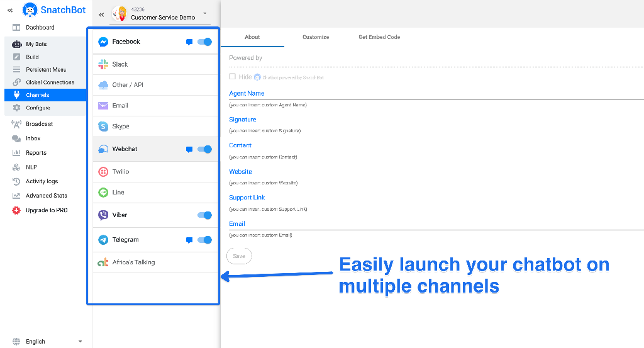This screenshot has height=348, width=644.
Task: Click the Email envelope channel icon
Action: (103, 106)
